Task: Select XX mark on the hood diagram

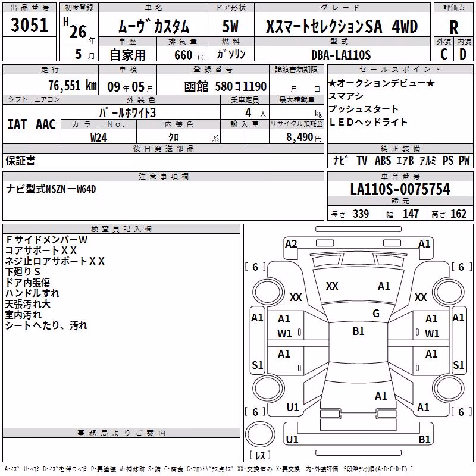Action: point(332,286)
